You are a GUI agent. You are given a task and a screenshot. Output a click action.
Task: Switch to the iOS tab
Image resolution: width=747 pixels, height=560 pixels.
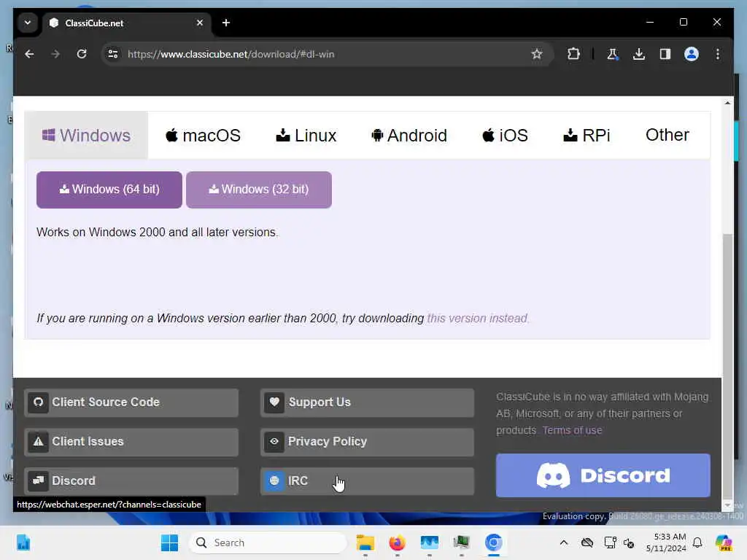pyautogui.click(x=505, y=135)
